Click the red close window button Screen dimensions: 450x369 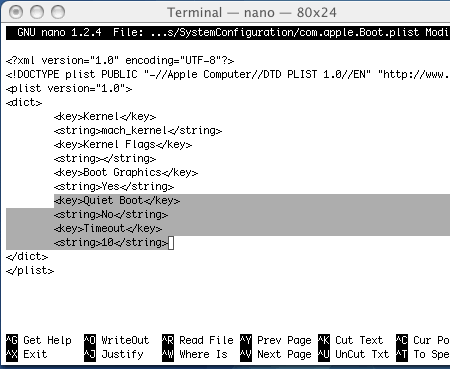point(16,12)
